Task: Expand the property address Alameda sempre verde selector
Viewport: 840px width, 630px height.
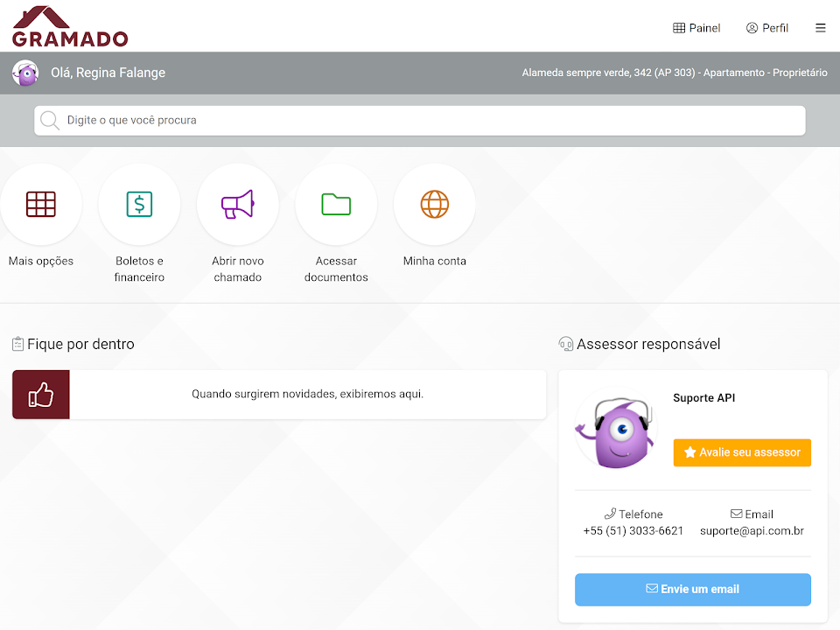Action: (674, 73)
